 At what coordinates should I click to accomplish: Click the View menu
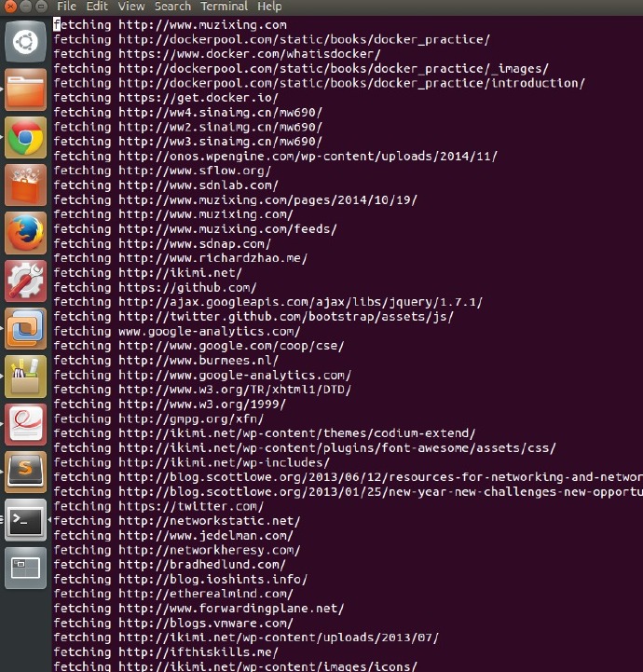[x=130, y=7]
